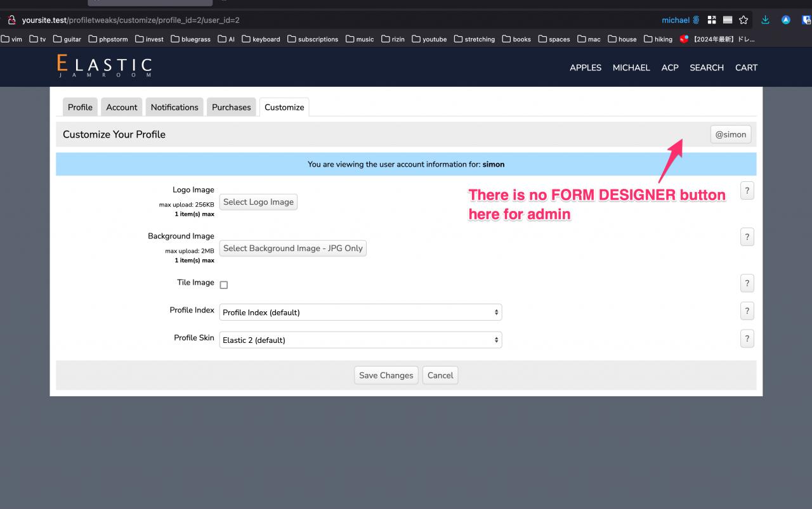The width and height of the screenshot is (812, 509).
Task: Click Select Background Image - JPG Only
Action: 293,248
